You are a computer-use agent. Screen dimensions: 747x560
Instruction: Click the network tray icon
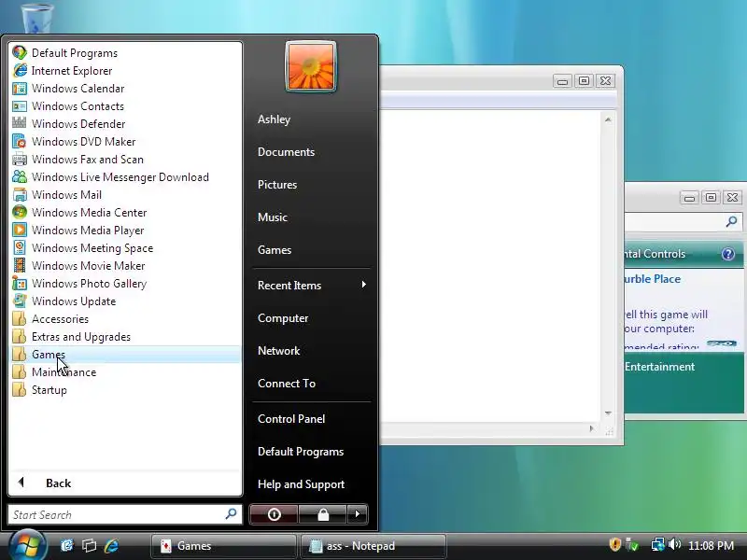tap(658, 544)
